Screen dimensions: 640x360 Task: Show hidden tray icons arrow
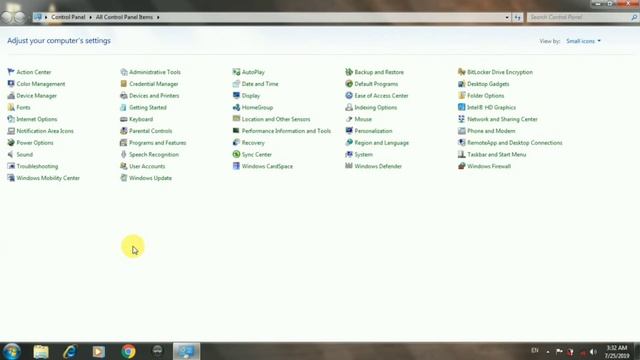point(548,351)
